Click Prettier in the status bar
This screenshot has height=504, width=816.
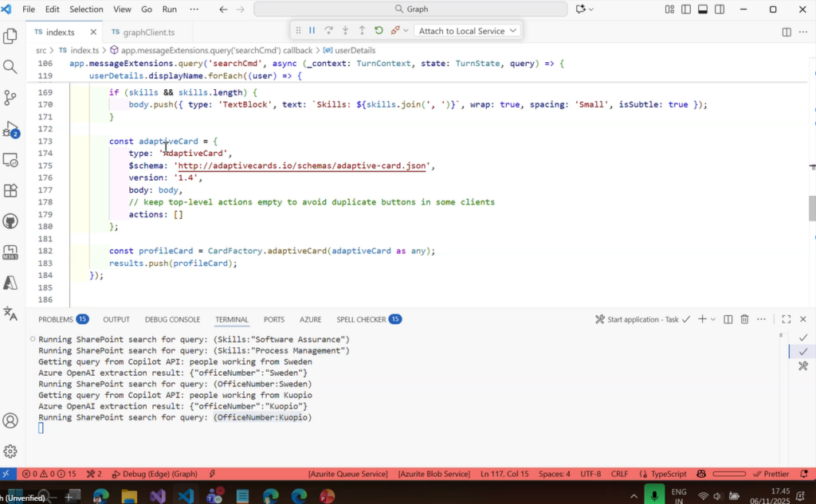[x=771, y=474]
